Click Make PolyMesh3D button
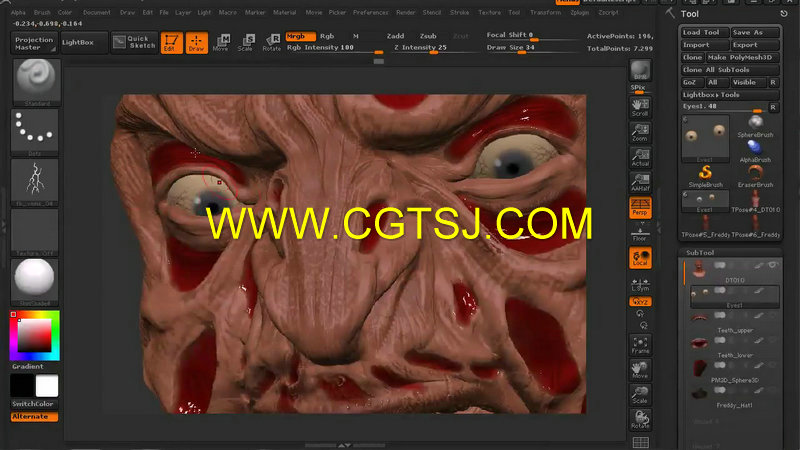 point(743,57)
